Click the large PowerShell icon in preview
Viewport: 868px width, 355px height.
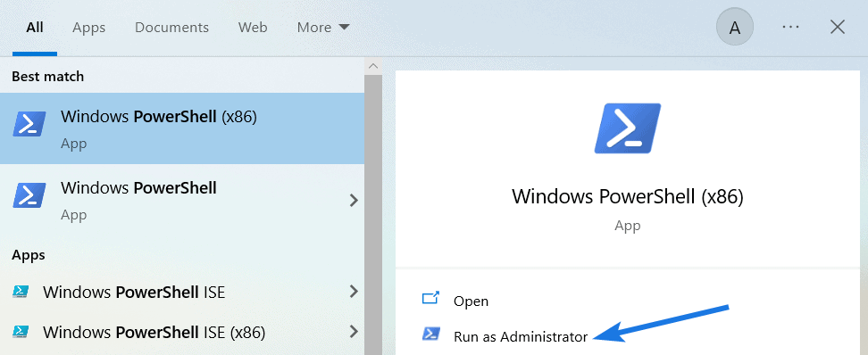pyautogui.click(x=627, y=128)
